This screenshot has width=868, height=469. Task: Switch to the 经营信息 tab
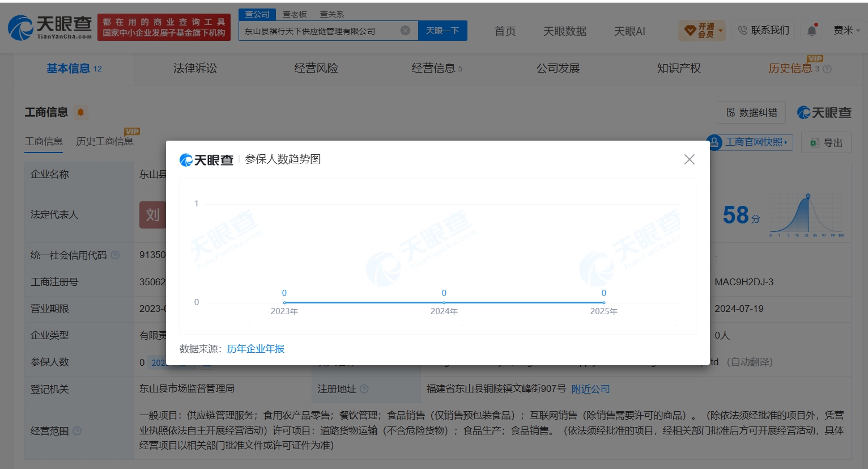[437, 69]
